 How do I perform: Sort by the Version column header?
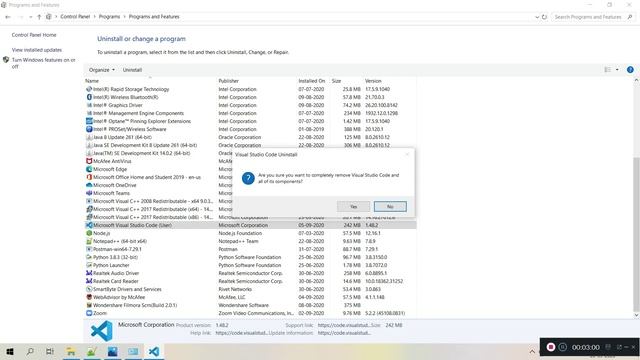point(373,81)
